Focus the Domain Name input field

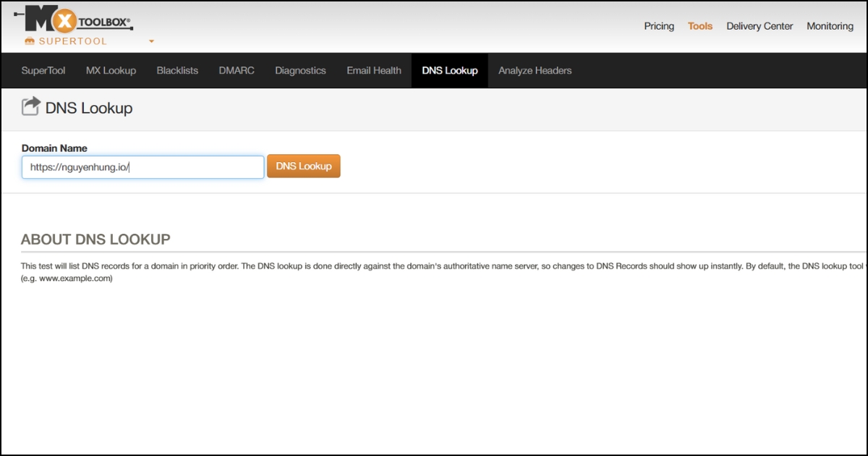tap(142, 166)
